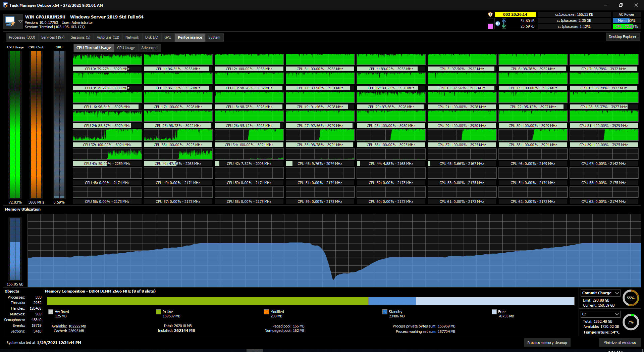
Task: Click the Task Manager DeLuxe title bar icon
Action: pos(5,5)
